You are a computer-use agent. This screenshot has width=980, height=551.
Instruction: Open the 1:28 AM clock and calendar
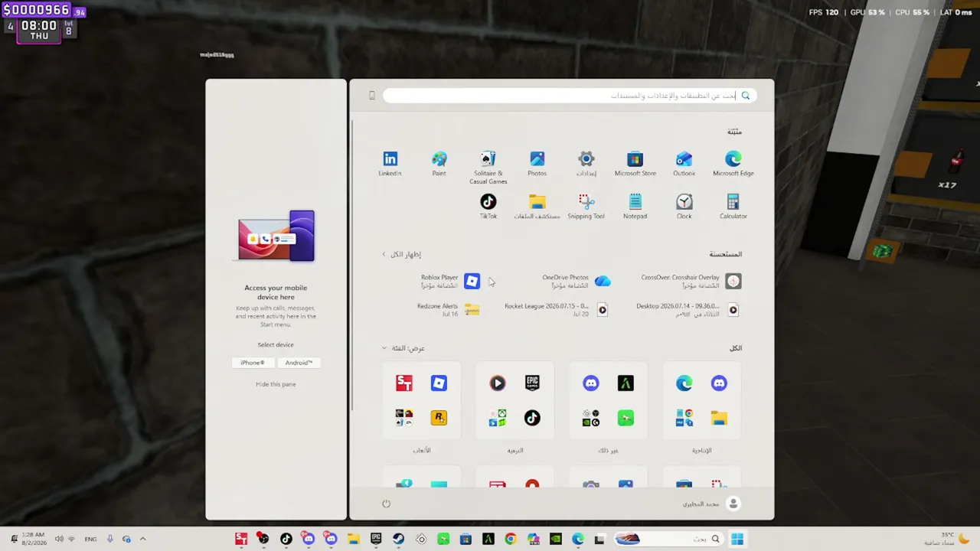pos(33,539)
